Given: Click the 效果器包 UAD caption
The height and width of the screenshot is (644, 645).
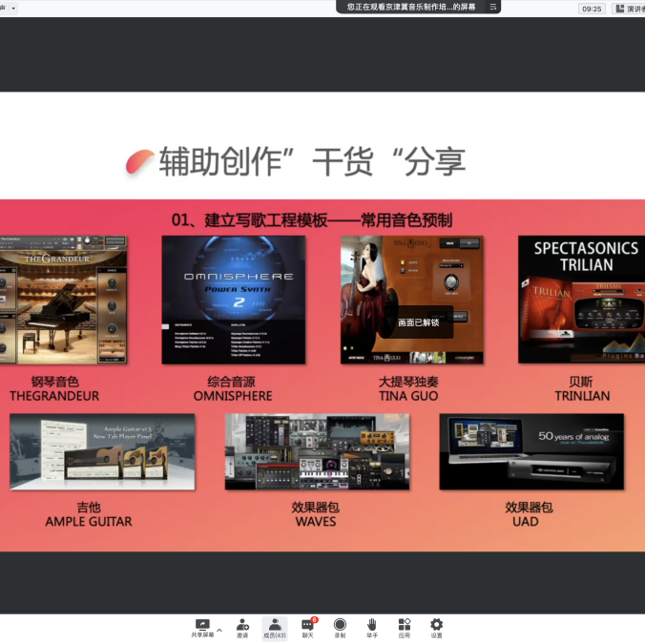Looking at the screenshot, I should tap(529, 514).
